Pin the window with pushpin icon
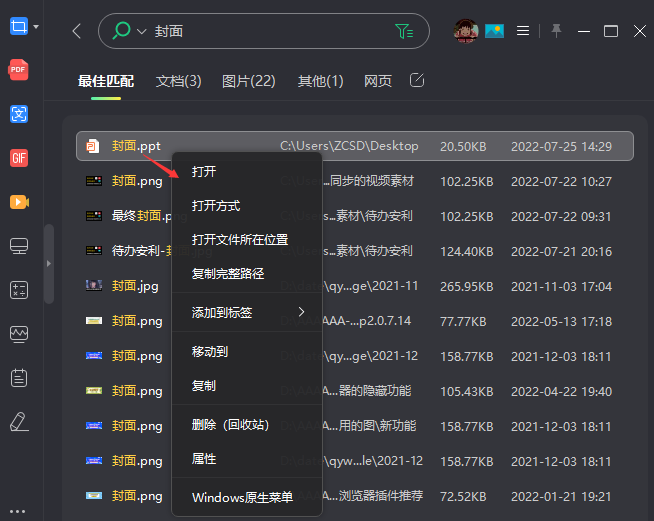Viewport: 654px width, 521px height. coord(557,31)
